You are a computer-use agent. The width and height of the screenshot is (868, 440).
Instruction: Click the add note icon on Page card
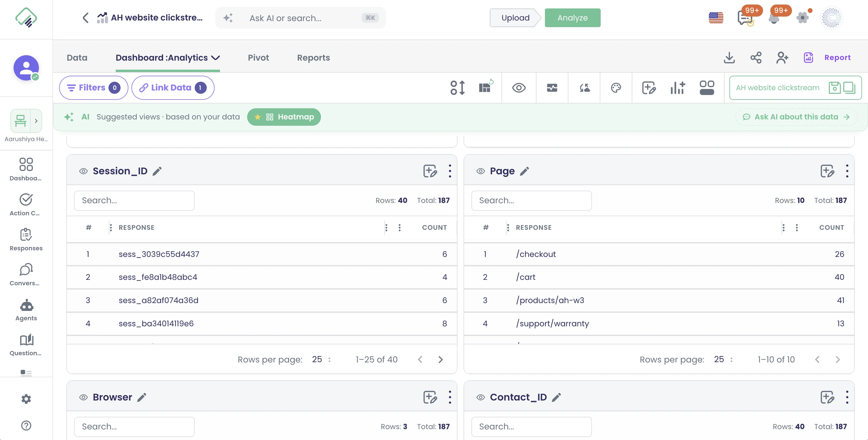[x=827, y=171]
